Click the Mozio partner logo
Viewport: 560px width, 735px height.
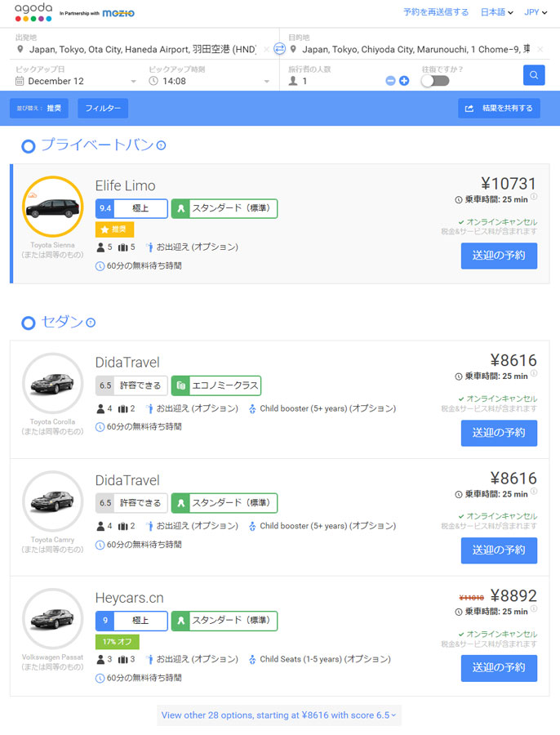[x=118, y=13]
